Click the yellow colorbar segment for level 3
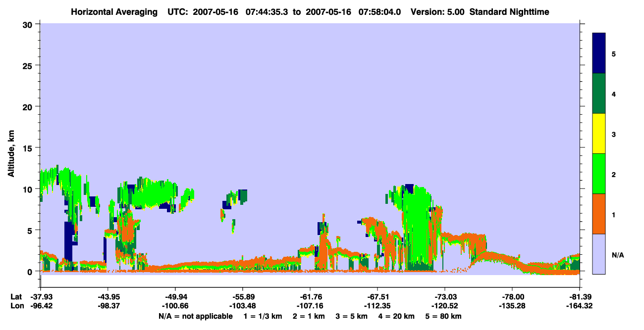The image size is (644, 330). point(599,134)
